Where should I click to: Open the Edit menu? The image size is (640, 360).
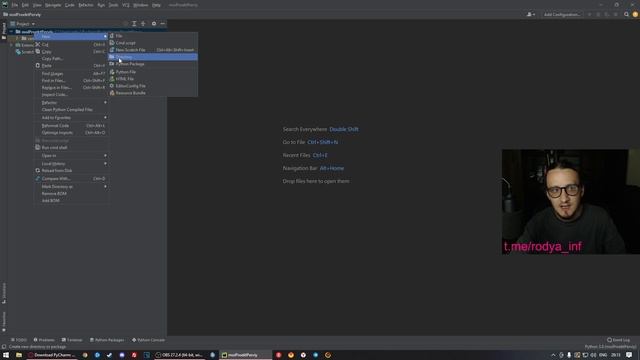pos(25,5)
